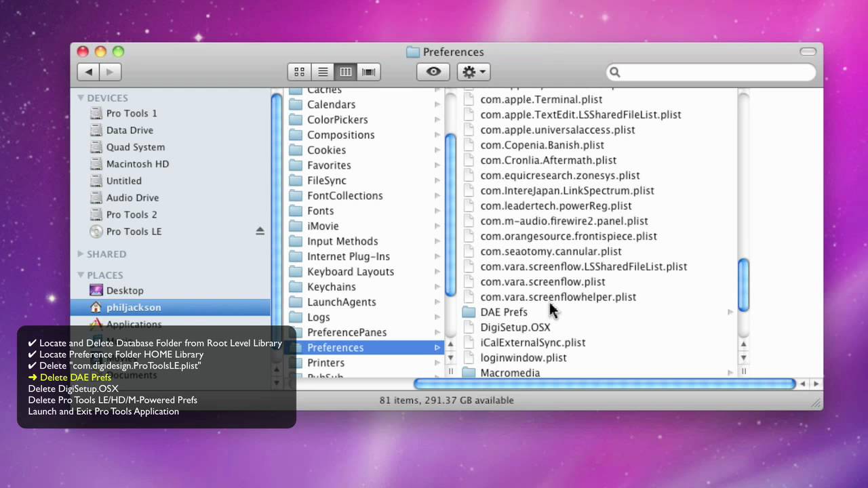Open the Action gear dropdown menu
The image size is (868, 488).
[x=473, y=72]
